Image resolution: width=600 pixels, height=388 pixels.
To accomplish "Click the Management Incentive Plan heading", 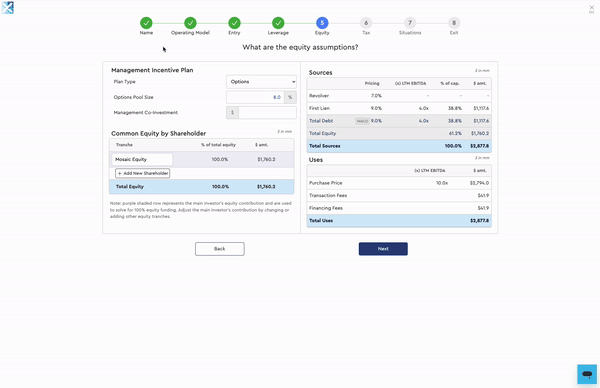I will 152,70.
